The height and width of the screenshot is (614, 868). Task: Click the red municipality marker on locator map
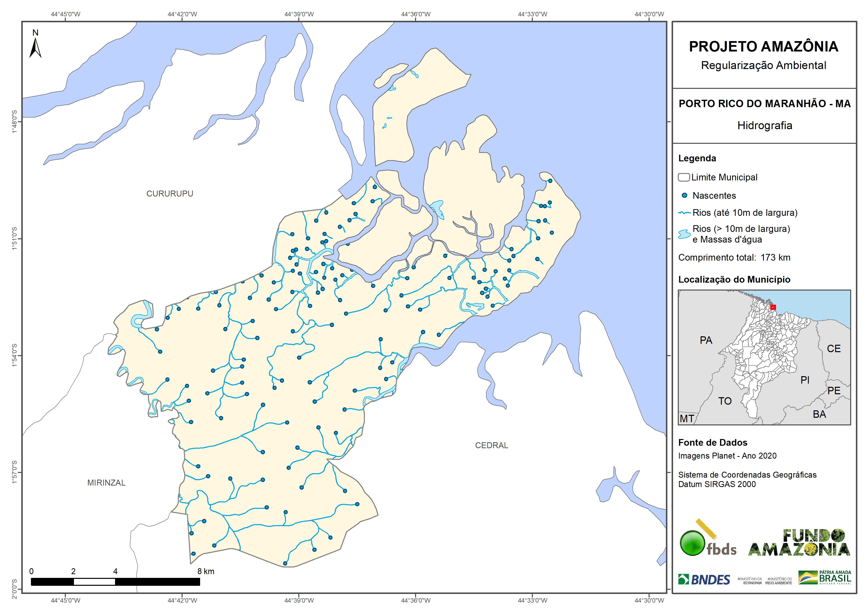click(x=773, y=307)
